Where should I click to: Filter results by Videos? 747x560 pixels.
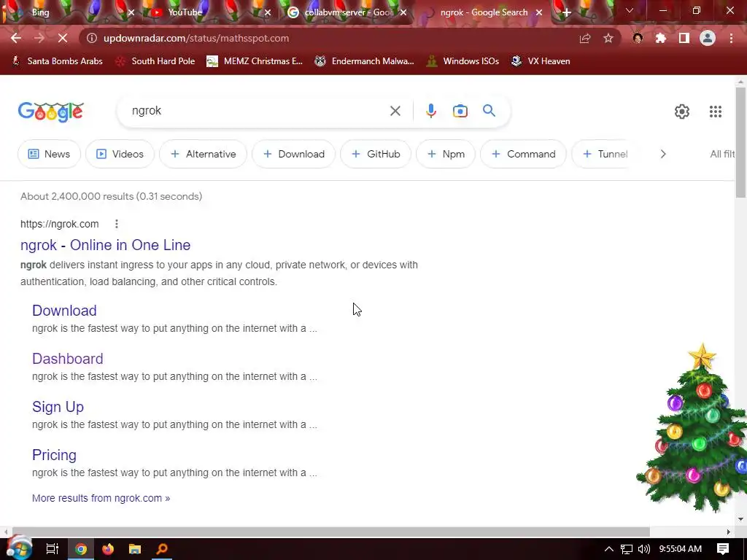120,154
